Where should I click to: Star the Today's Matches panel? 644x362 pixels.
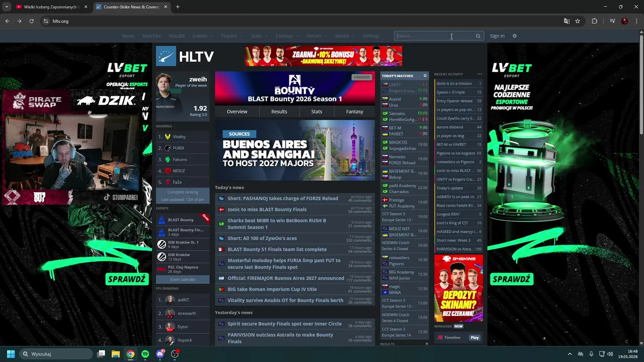(x=425, y=76)
